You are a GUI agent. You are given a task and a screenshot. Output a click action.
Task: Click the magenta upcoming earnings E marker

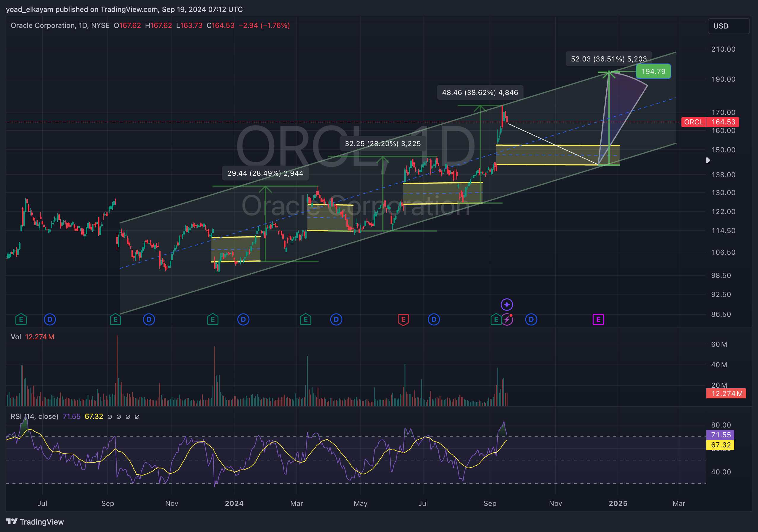598,319
